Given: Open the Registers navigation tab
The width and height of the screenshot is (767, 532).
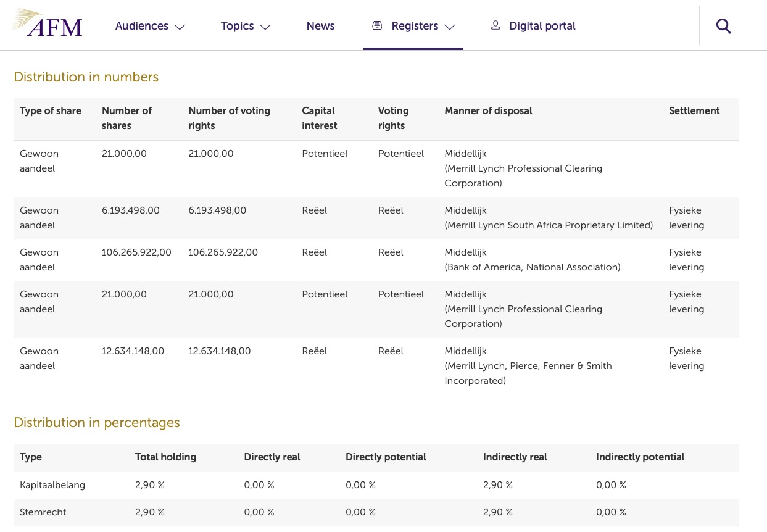Looking at the screenshot, I should coord(414,26).
